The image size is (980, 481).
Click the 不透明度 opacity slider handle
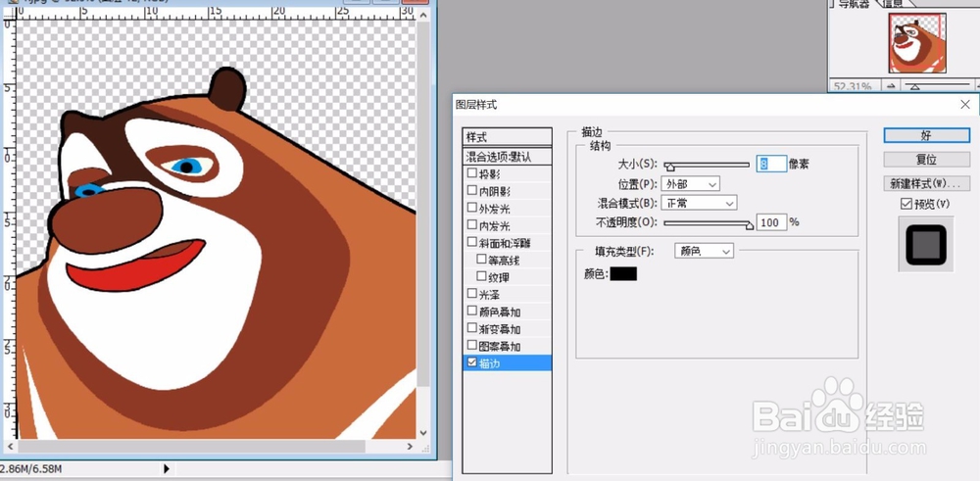coord(750,225)
